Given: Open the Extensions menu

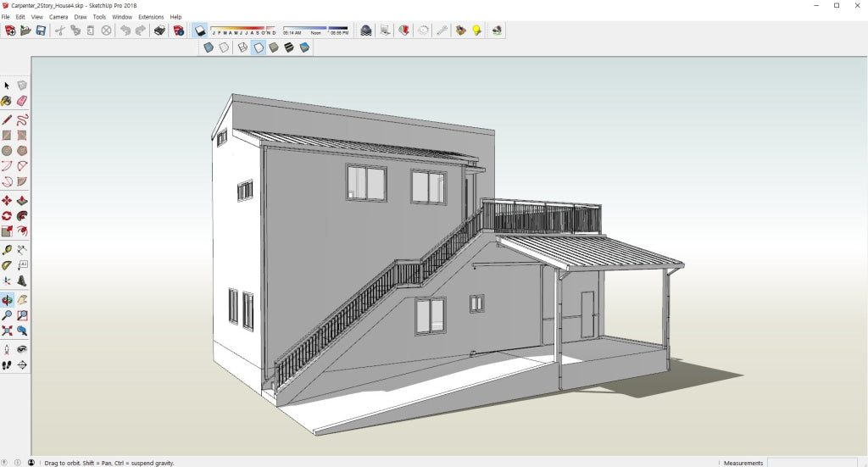Looking at the screenshot, I should point(151,17).
